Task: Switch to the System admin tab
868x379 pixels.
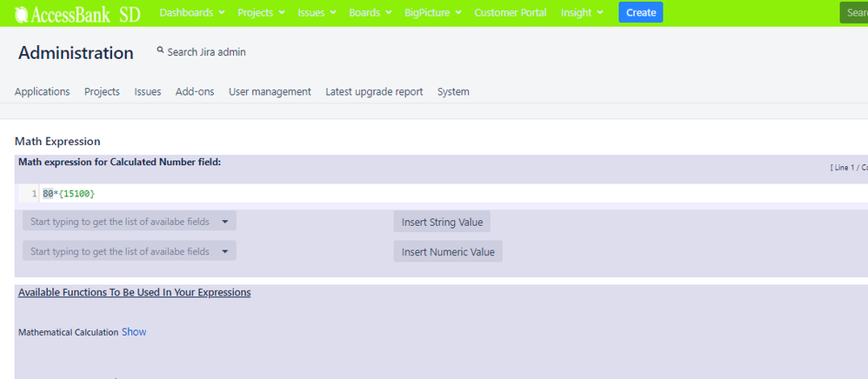Action: [x=453, y=92]
